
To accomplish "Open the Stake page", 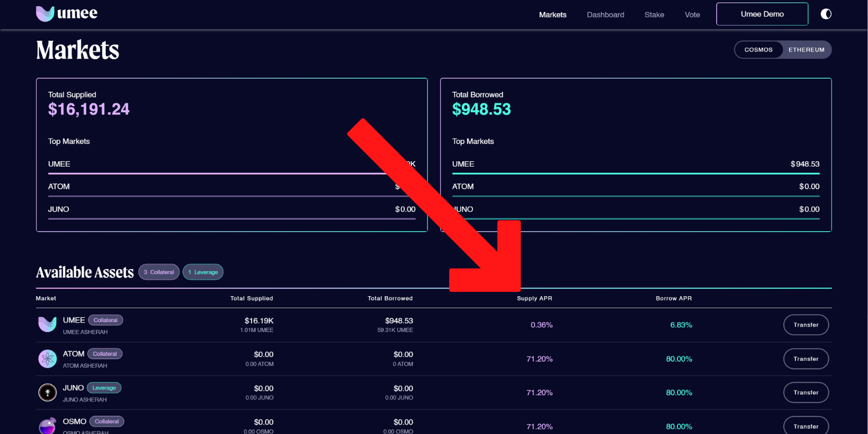I will pos(654,15).
